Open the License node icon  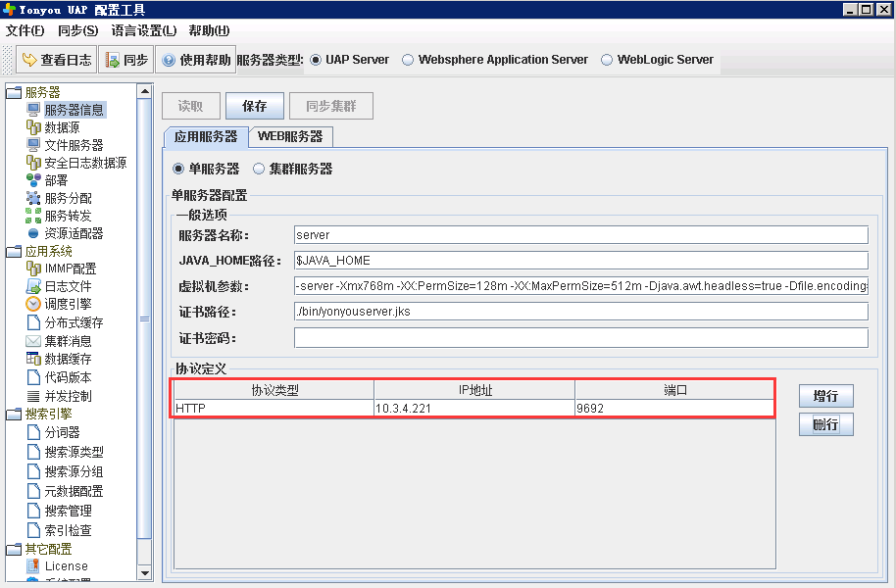click(33, 565)
